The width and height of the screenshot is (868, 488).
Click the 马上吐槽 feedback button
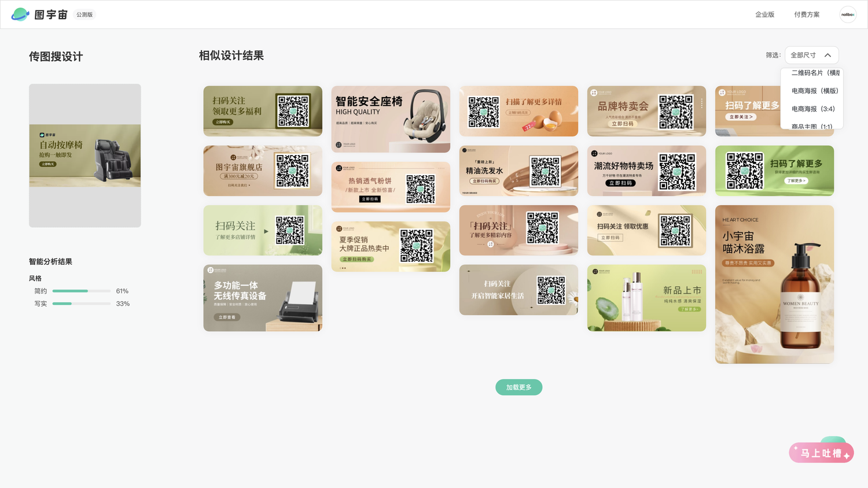[x=821, y=453]
